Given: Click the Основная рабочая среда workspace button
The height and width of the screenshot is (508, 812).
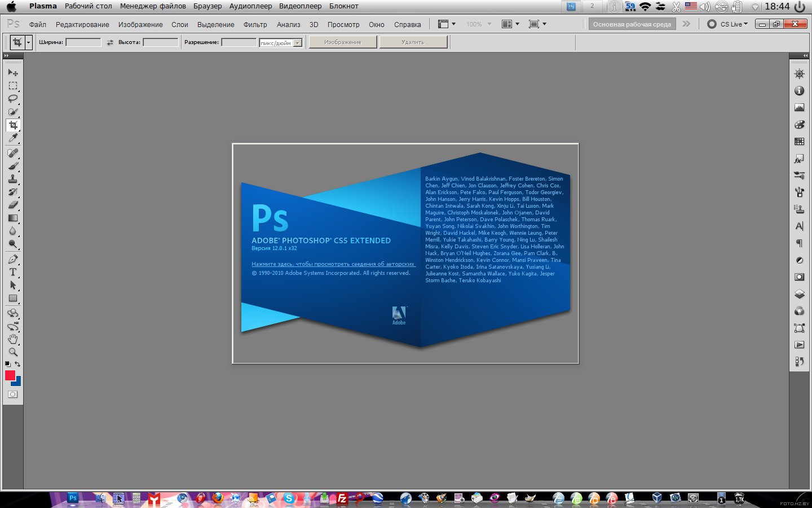Looking at the screenshot, I should point(632,24).
